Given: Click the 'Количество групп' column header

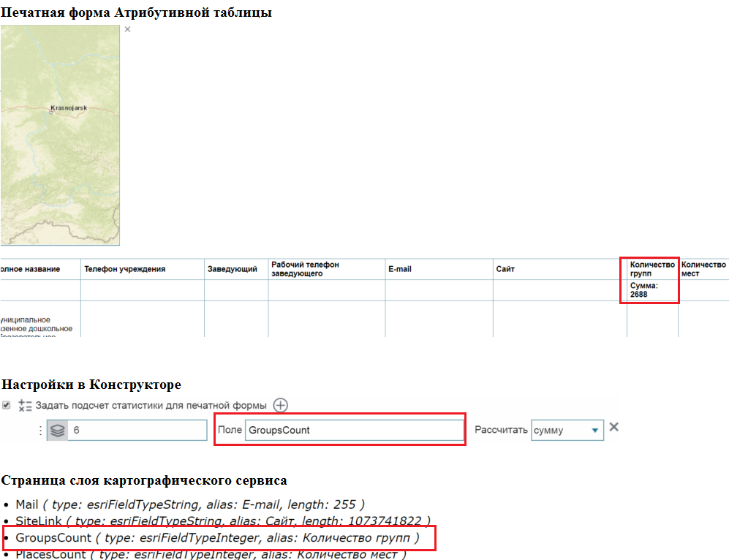Looking at the screenshot, I should 652,269.
